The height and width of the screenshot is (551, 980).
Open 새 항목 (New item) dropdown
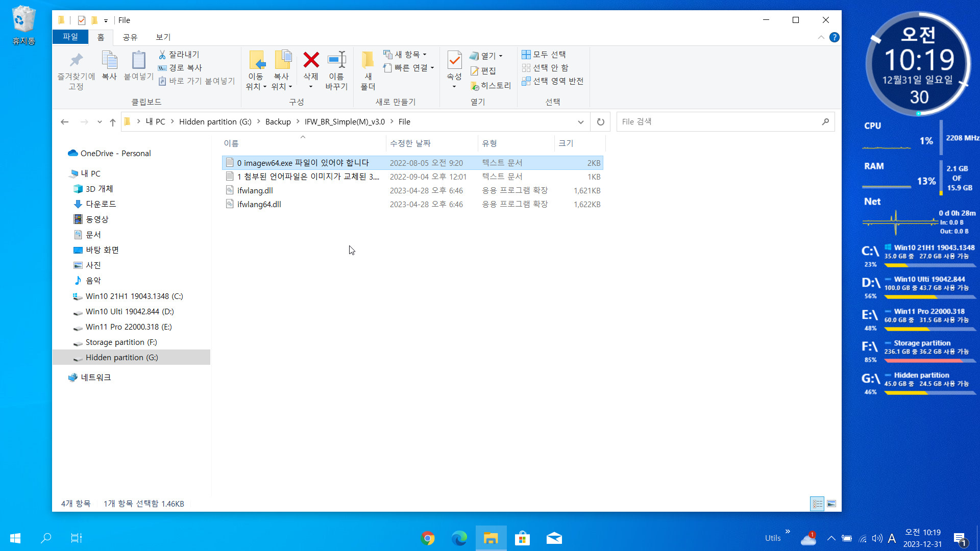pos(405,54)
